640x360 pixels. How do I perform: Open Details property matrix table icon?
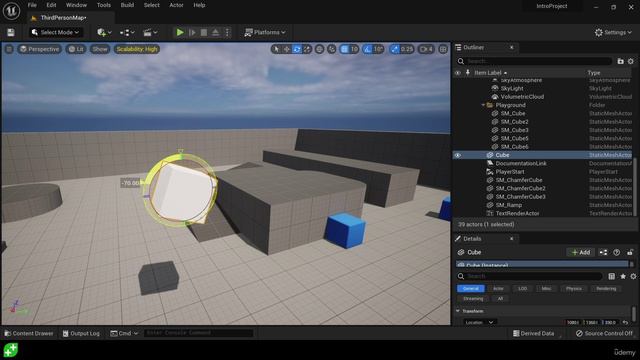tap(611, 276)
